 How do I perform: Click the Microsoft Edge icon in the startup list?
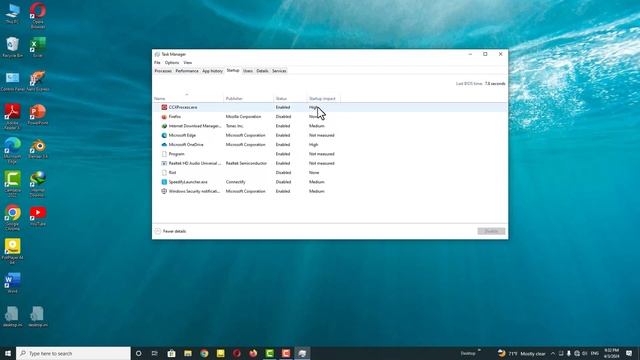(164, 135)
